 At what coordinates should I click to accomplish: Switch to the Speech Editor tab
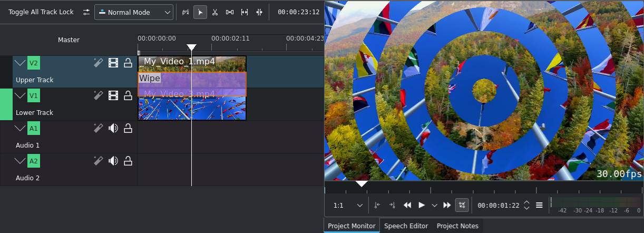pos(406,226)
